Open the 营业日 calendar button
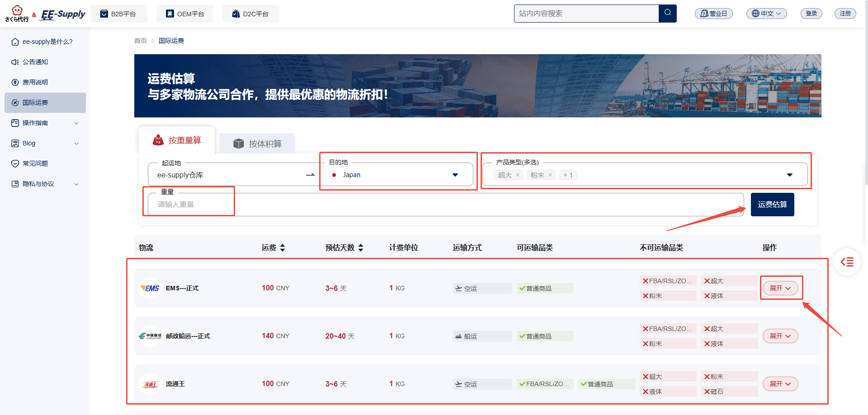The width and height of the screenshot is (868, 415). tap(714, 14)
